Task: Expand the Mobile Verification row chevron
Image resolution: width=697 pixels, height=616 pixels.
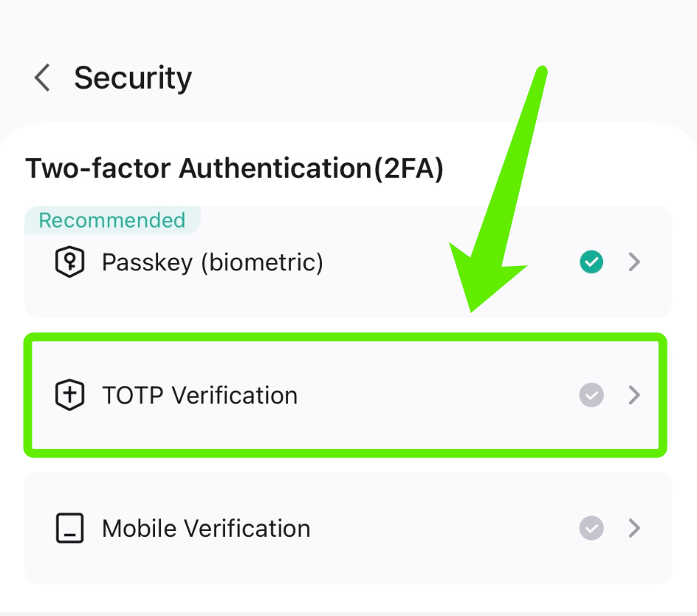Action: [x=634, y=528]
